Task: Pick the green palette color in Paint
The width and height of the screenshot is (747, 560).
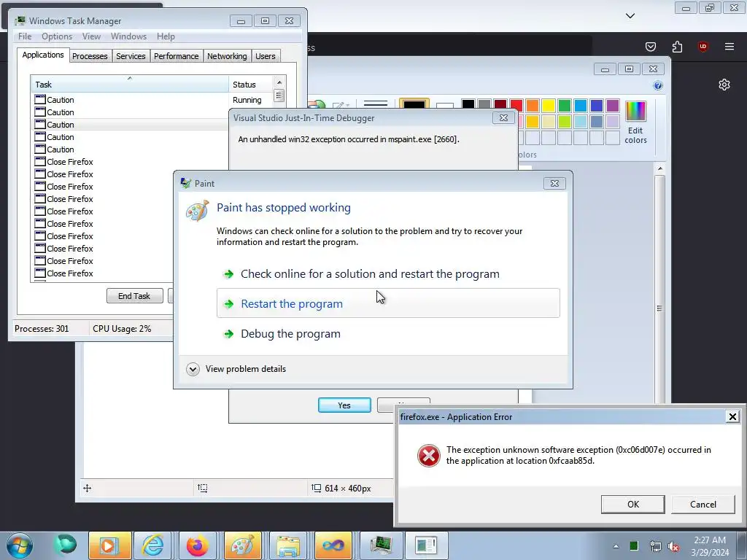Action: pos(565,105)
